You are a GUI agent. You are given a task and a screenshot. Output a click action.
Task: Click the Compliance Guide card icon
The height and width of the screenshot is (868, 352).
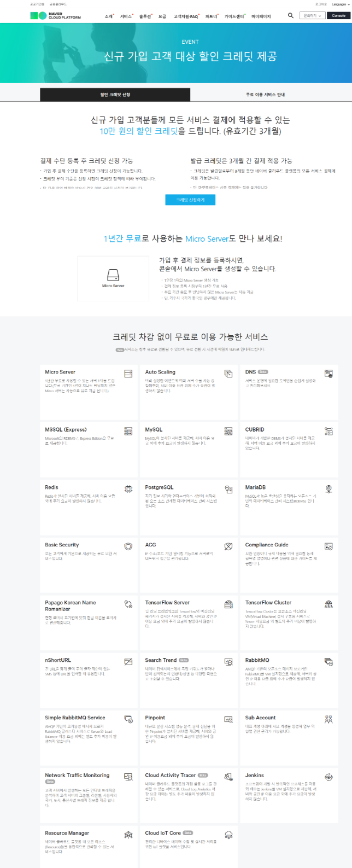328,546
